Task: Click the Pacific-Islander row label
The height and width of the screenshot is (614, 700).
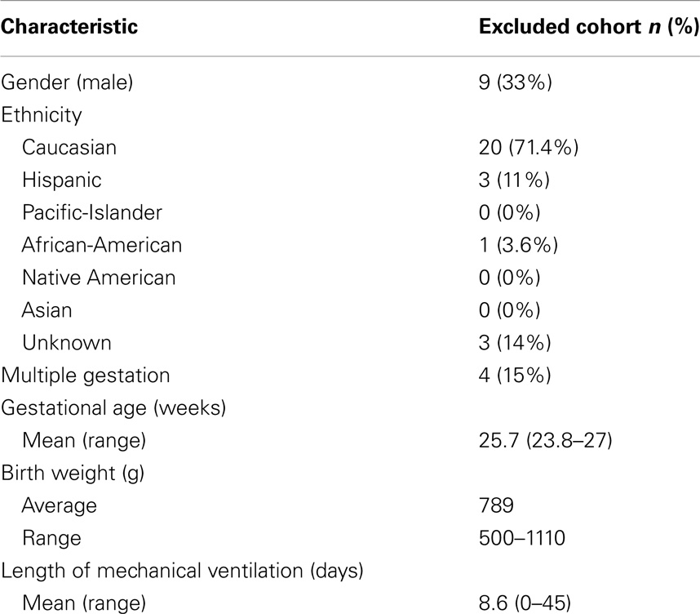Action: point(92,213)
